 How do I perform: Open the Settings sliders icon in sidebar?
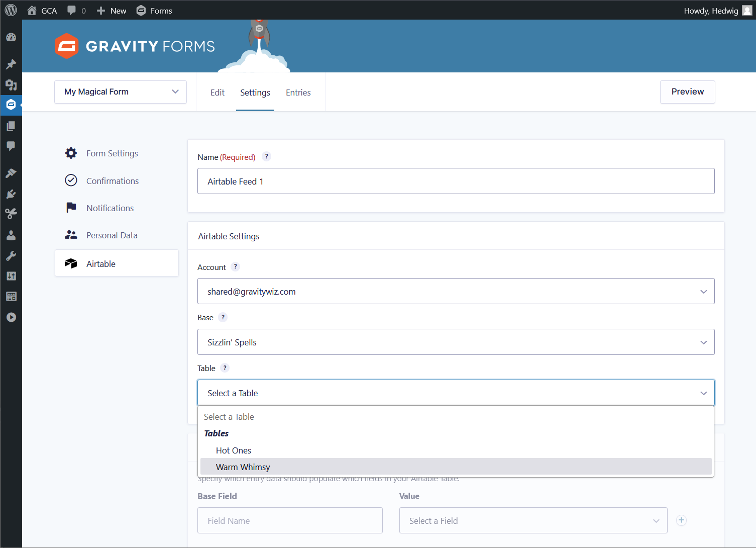tap(11, 276)
